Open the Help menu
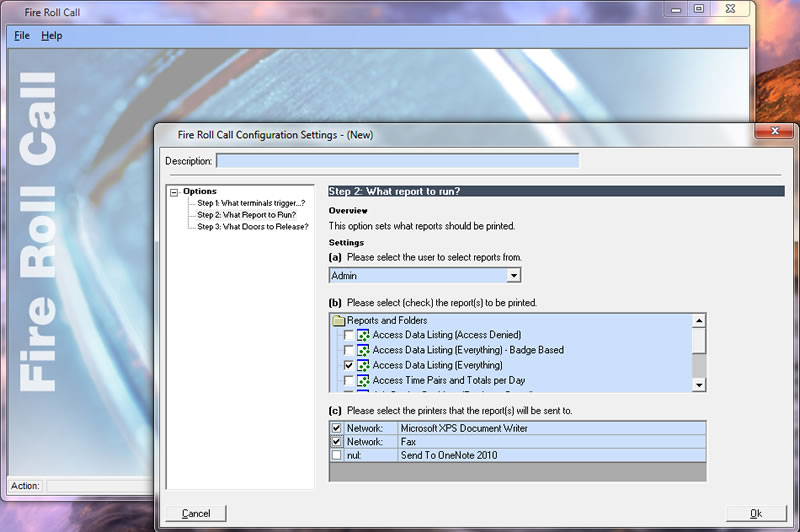This screenshot has height=532, width=800. pyautogui.click(x=51, y=36)
